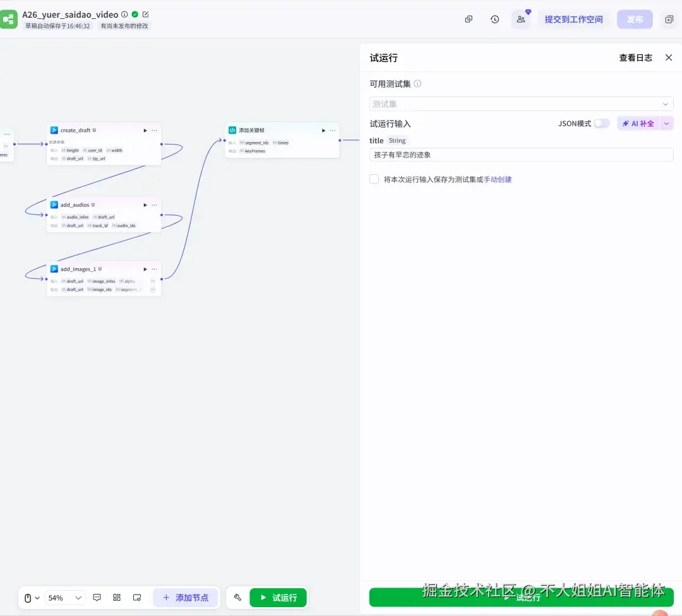Click the add_audios node plugin icon
Image resolution: width=682 pixels, height=616 pixels.
(x=54, y=204)
